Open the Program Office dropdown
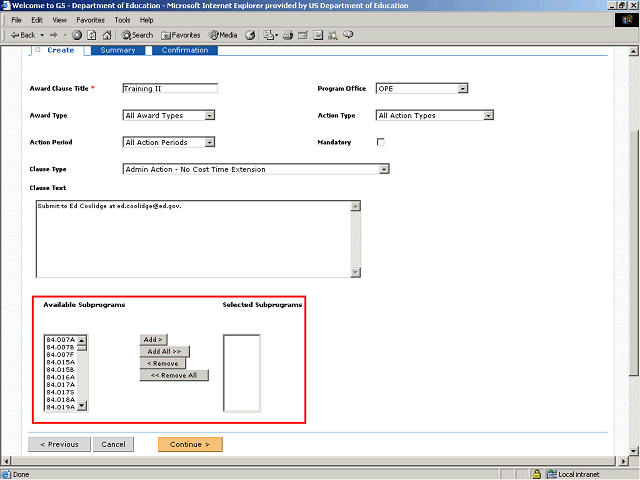This screenshot has height=480, width=640. 422,89
